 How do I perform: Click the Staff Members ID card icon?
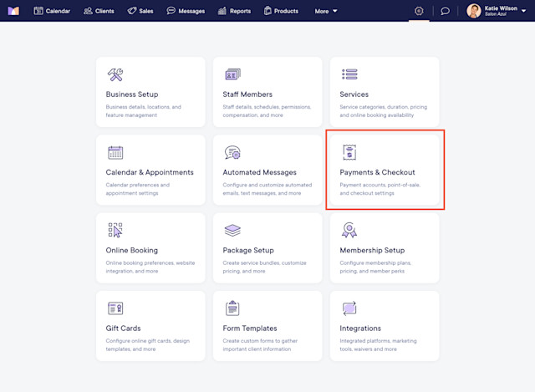pos(232,74)
